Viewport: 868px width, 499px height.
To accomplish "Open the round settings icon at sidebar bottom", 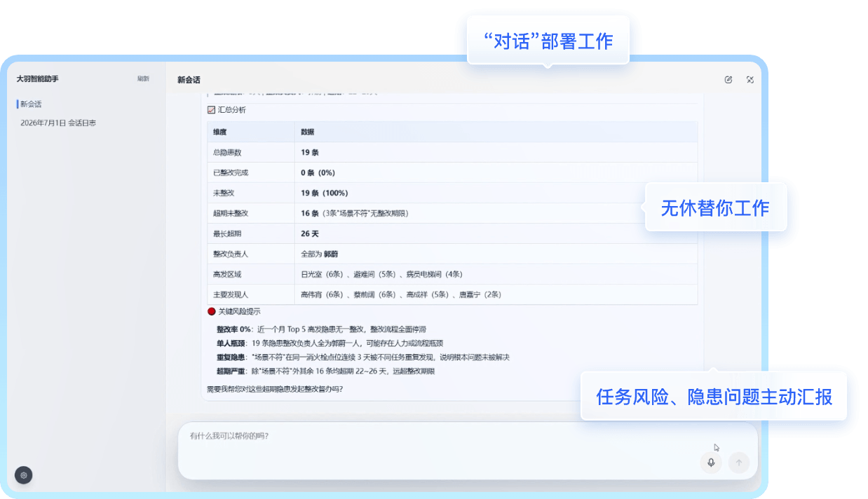I will [24, 475].
